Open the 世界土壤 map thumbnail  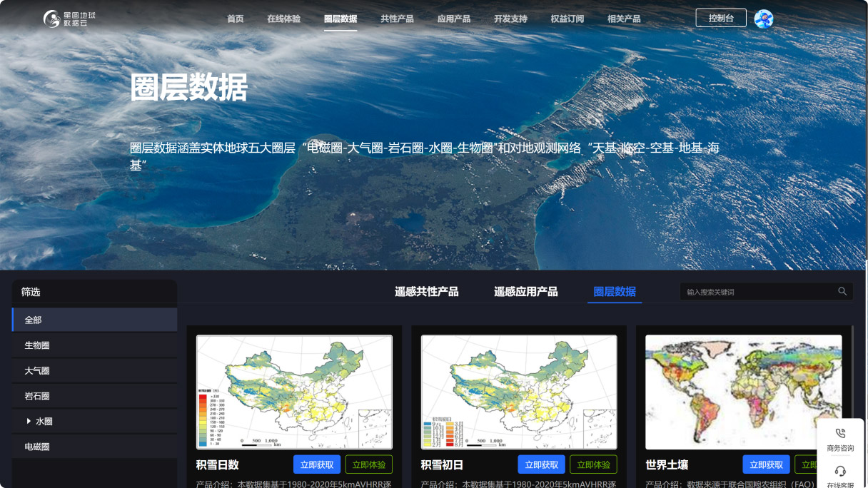click(x=743, y=392)
